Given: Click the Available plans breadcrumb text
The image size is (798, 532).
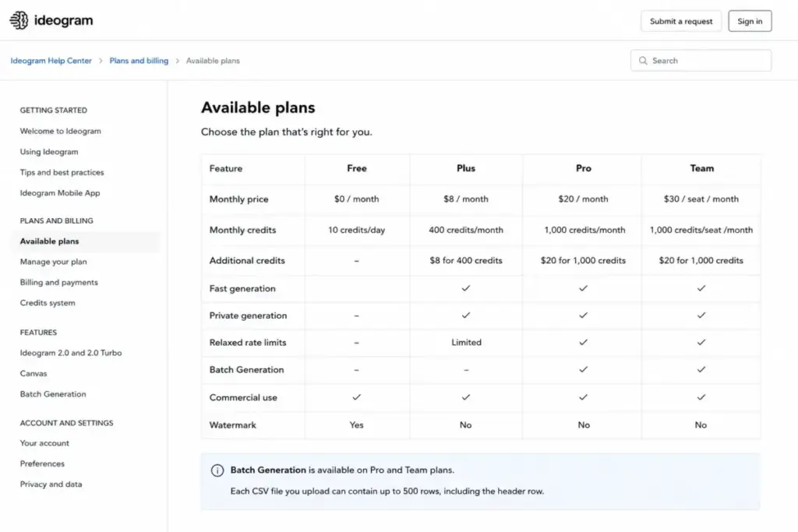Looking at the screenshot, I should 213,61.
